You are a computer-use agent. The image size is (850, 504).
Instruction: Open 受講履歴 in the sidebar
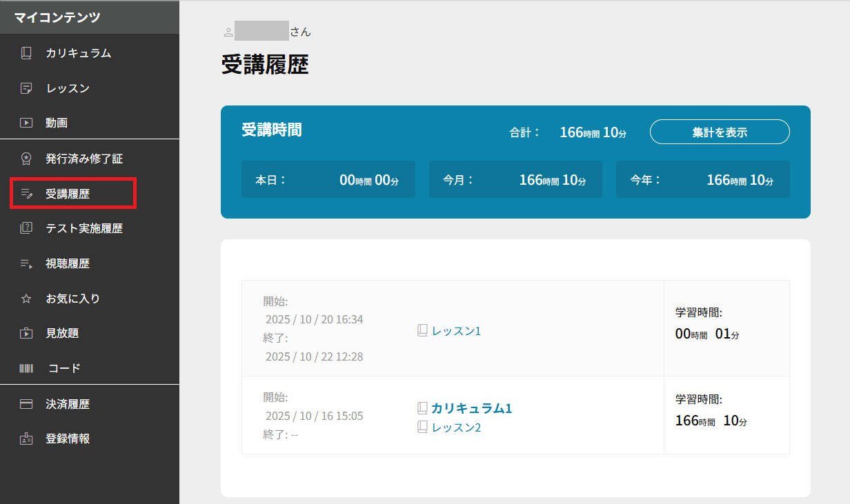[x=68, y=194]
